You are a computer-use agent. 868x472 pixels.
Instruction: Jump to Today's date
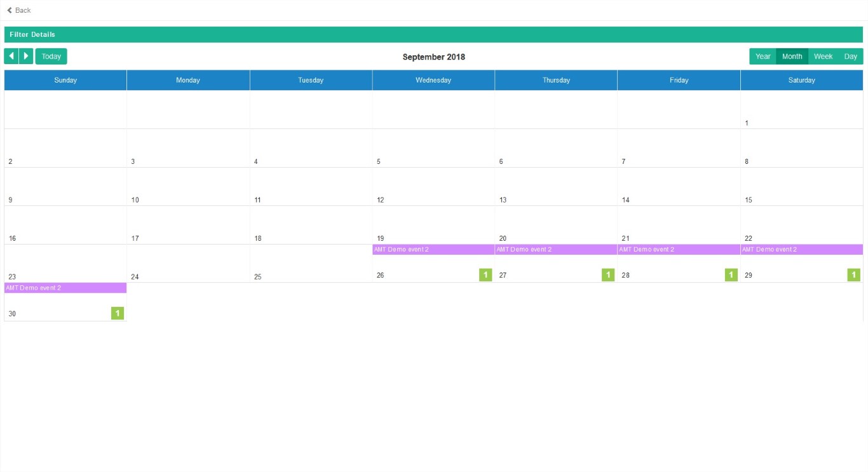click(x=51, y=57)
